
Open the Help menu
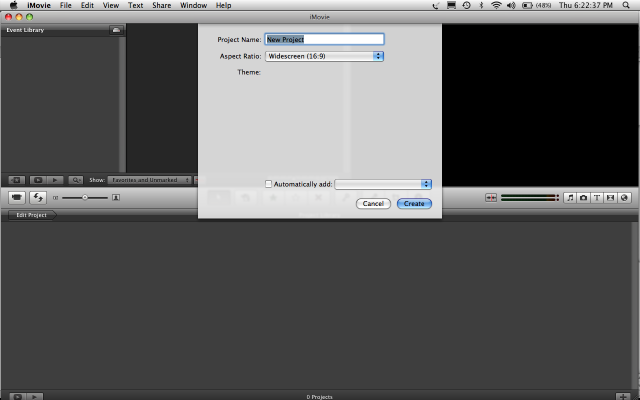pos(223,5)
